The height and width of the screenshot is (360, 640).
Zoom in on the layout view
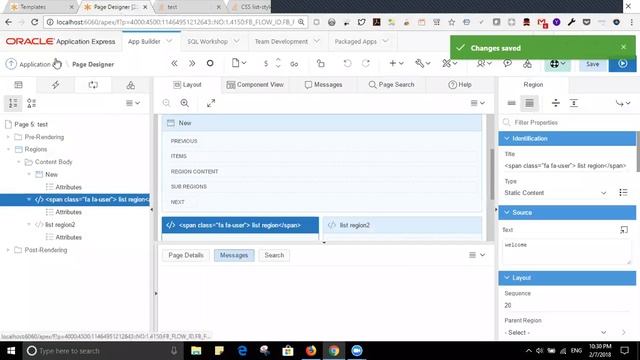click(x=185, y=103)
